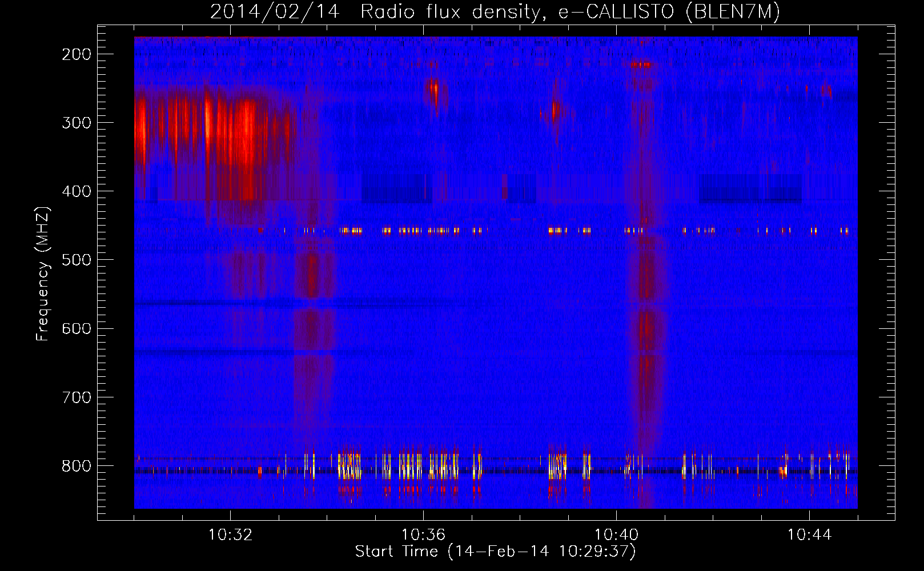Click the 10:36 time tick label
The image size is (924, 571).
(x=423, y=535)
